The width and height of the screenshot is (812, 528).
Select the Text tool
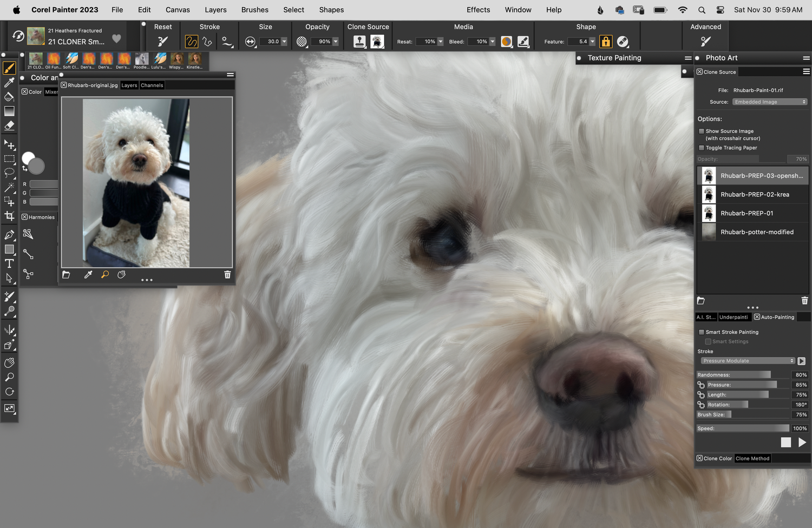pyautogui.click(x=9, y=263)
